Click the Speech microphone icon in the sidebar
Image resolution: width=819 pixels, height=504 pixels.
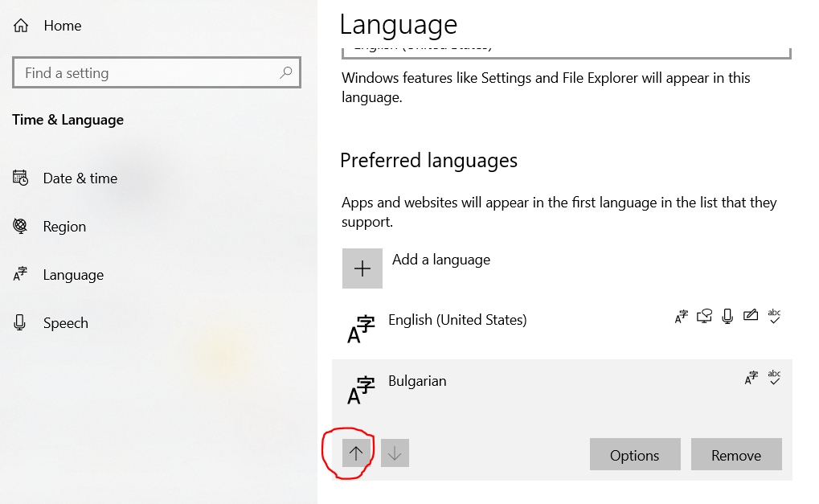coord(20,323)
